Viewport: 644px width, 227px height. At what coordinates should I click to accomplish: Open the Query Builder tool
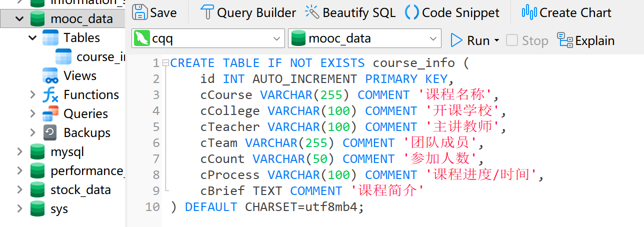click(248, 12)
